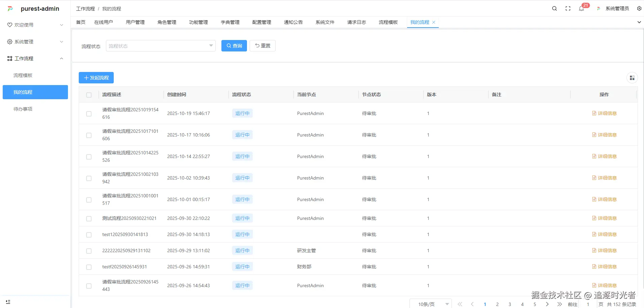Toggle fullscreen mode icon in header

(x=568, y=8)
